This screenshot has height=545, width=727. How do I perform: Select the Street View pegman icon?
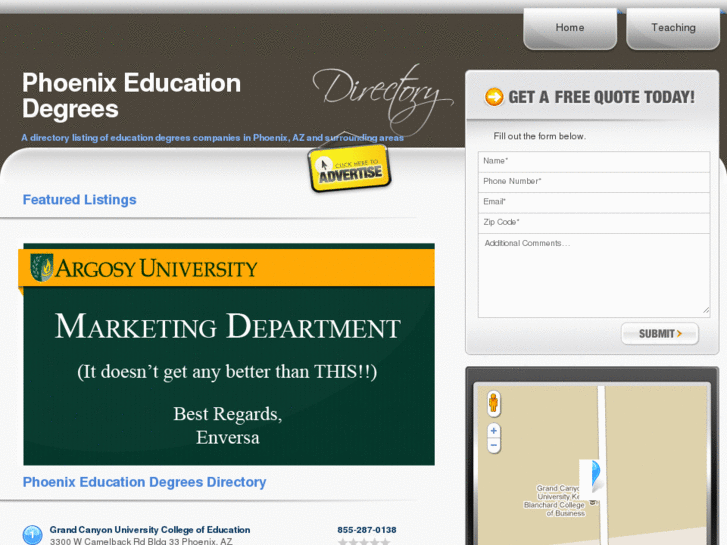(x=493, y=403)
